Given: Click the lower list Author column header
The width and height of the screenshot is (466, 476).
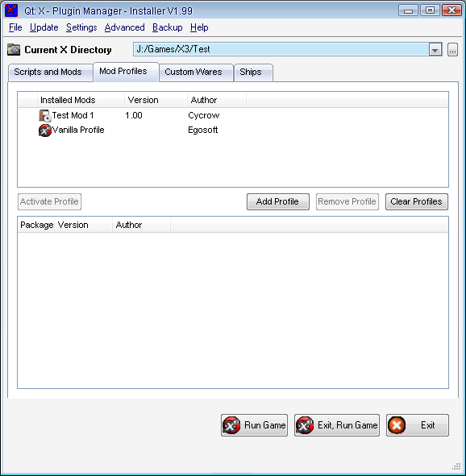Looking at the screenshot, I should pos(142,225).
